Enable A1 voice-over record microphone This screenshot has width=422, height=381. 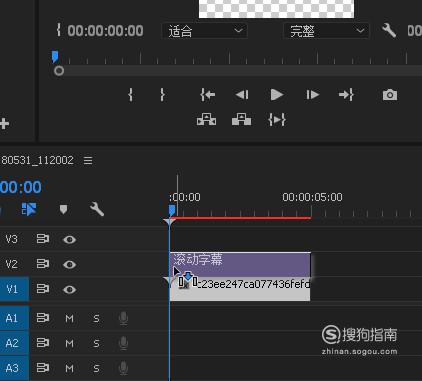123,319
